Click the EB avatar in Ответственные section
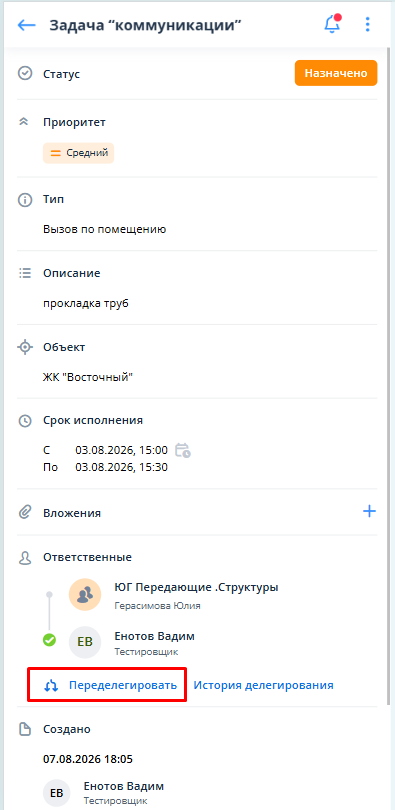This screenshot has height=810, width=395. click(x=85, y=642)
